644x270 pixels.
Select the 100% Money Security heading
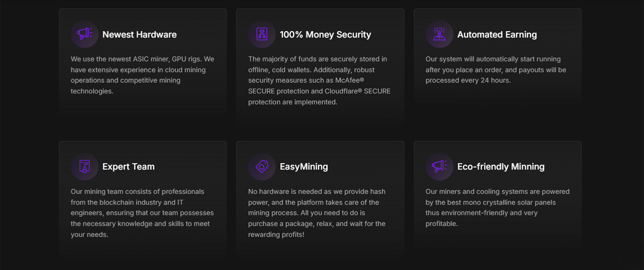click(x=325, y=35)
